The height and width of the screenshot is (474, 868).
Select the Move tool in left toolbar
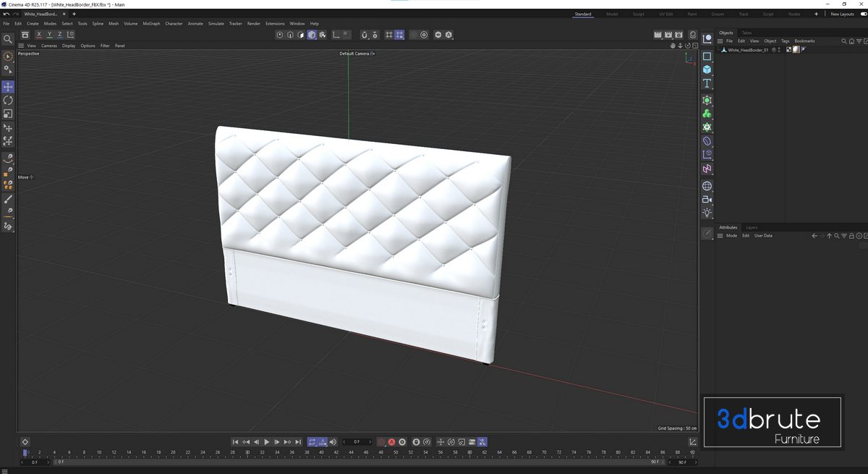(8, 87)
